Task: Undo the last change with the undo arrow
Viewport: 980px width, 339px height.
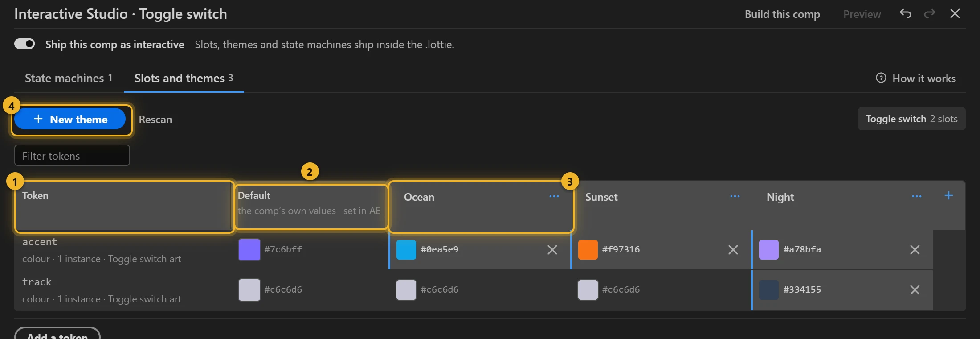Action: tap(905, 14)
